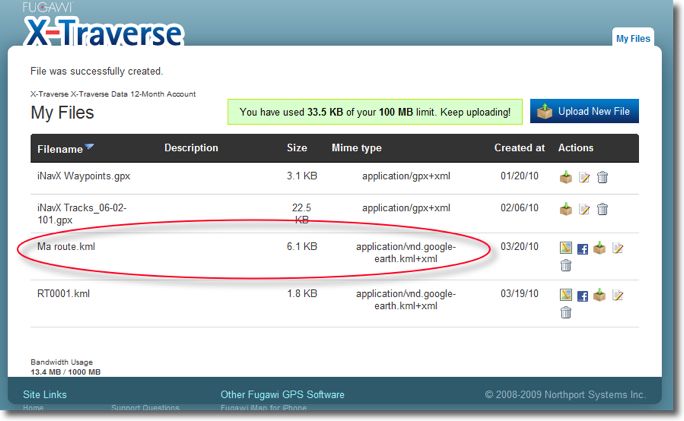Click the 02/06/10 creation date
This screenshot has width=684, height=421.
point(519,208)
